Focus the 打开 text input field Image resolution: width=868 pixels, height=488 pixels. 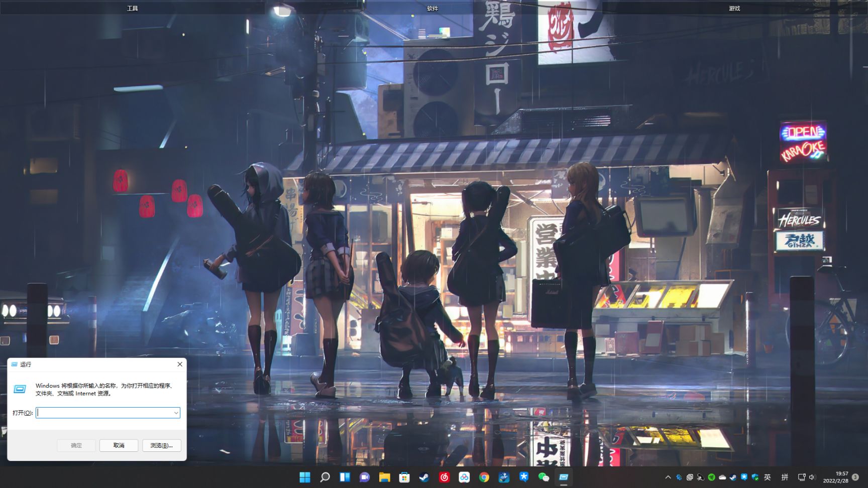point(108,413)
